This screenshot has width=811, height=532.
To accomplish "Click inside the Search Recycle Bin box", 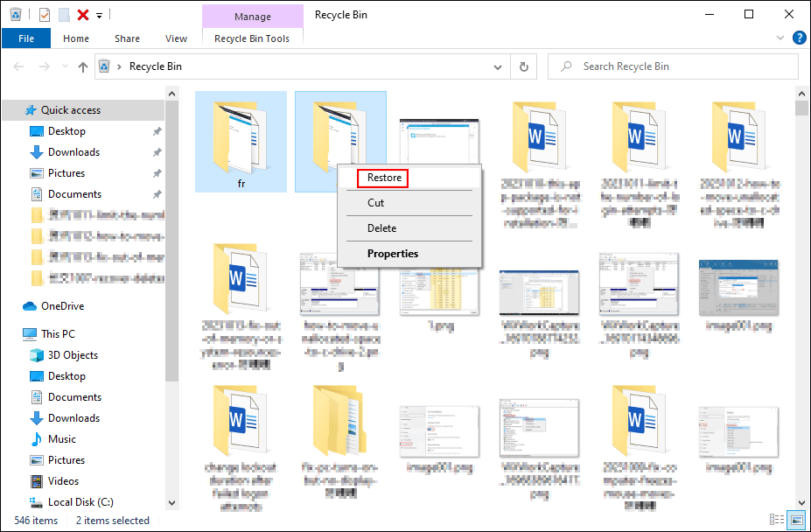I will [x=674, y=66].
